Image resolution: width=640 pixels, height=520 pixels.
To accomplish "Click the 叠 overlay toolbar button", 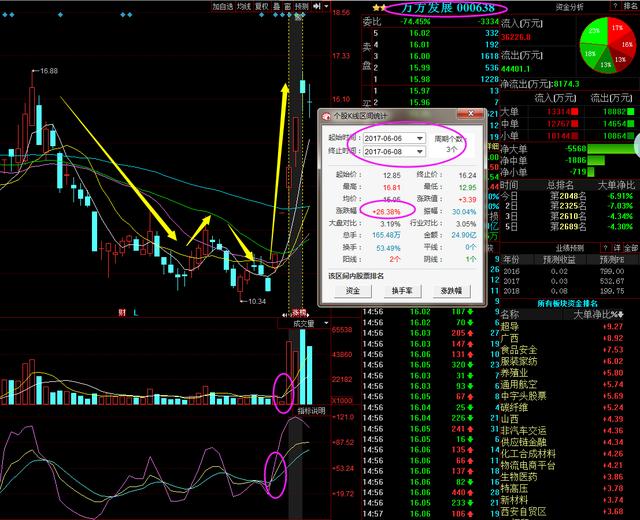I will point(277,6).
